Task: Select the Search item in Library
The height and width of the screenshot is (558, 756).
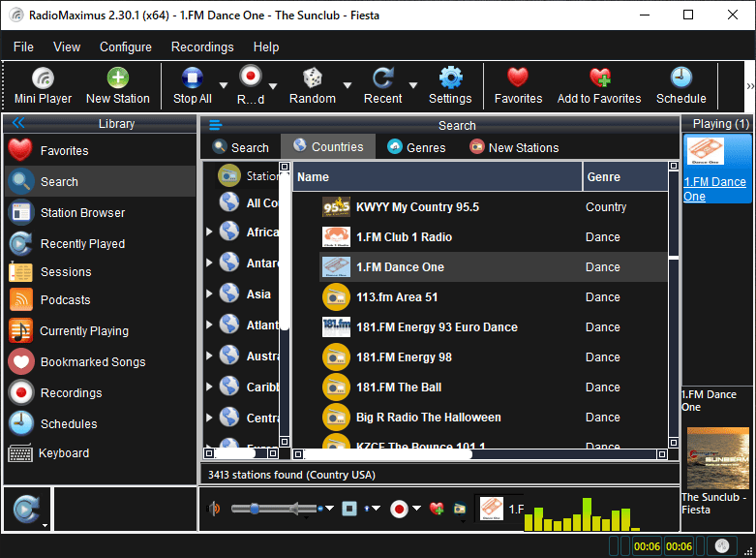Action: pos(100,181)
